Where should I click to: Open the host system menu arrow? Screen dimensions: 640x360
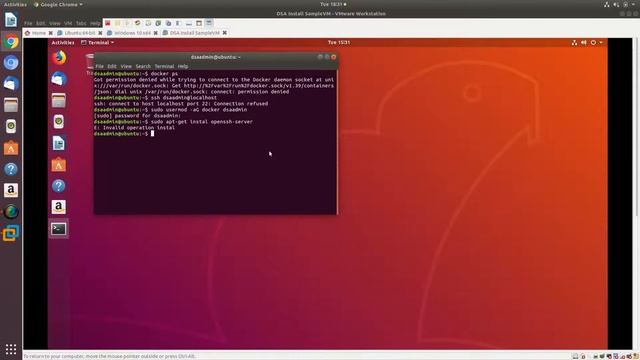click(x=634, y=4)
